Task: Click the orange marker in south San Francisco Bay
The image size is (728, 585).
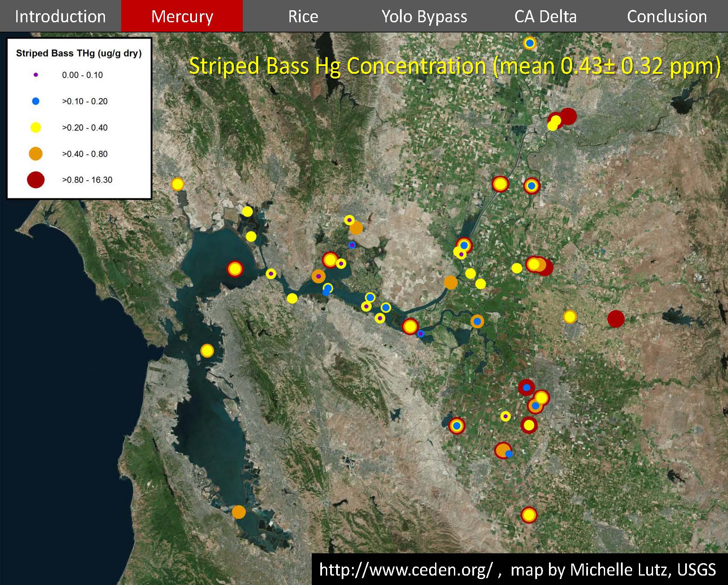Action: click(x=239, y=512)
